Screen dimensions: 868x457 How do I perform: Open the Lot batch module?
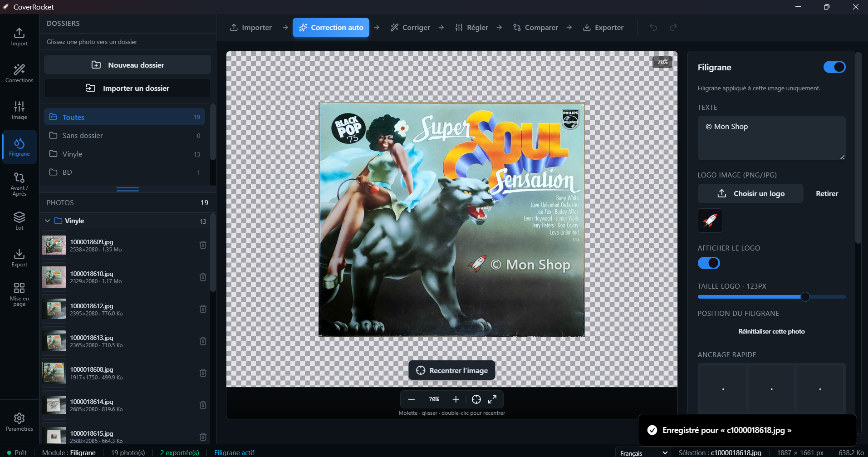tap(19, 221)
